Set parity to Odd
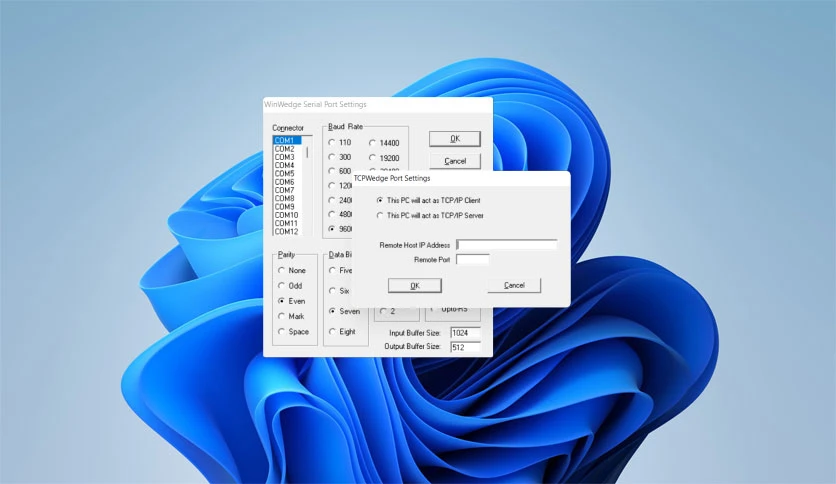This screenshot has width=836, height=484. click(x=281, y=286)
